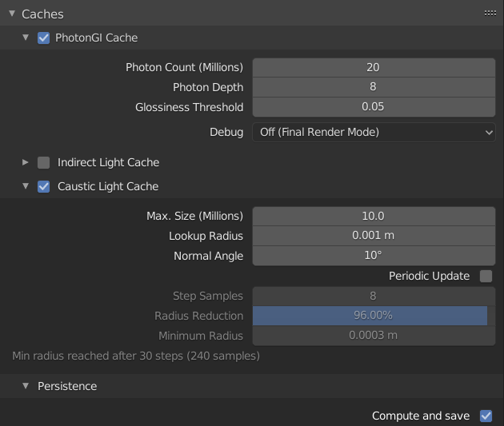Uncheck the Caustic Light Cache checkbox
This screenshot has width=504, height=426.
tap(44, 186)
